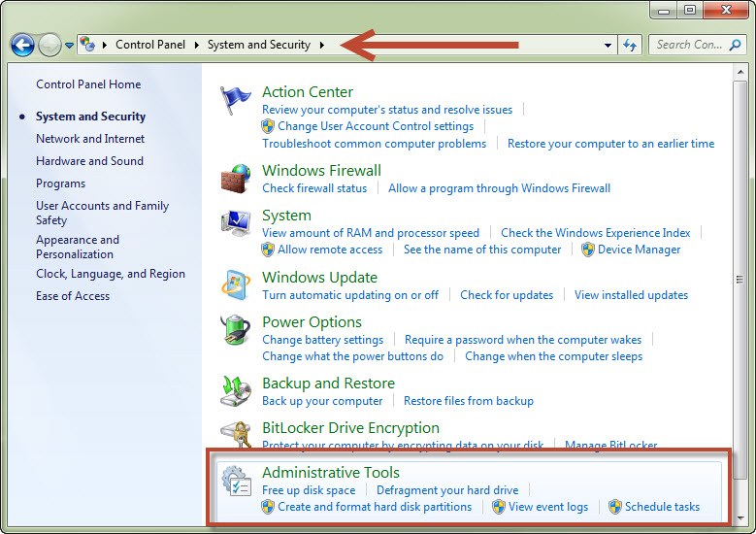Open Ease of Access category
The image size is (756, 534).
(x=73, y=296)
